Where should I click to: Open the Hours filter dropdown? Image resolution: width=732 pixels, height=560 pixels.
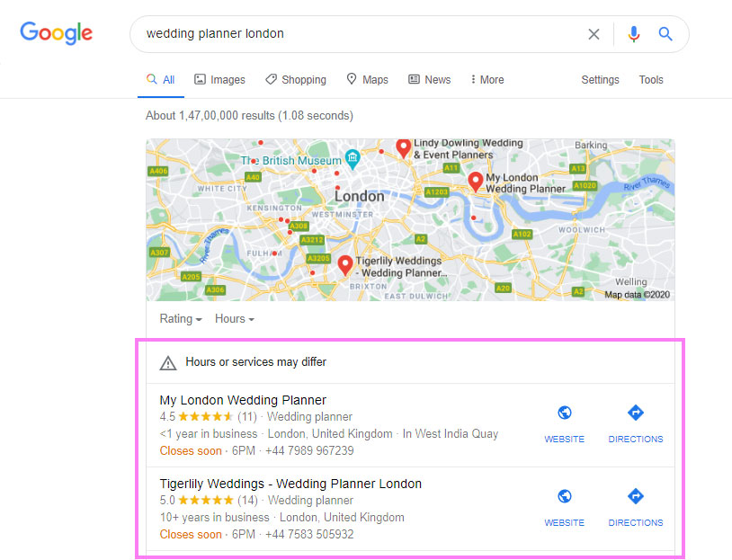(232, 319)
